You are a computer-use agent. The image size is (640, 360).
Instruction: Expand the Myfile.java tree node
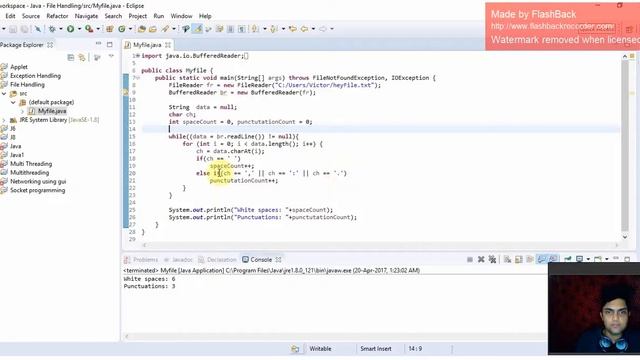pyautogui.click(x=22, y=111)
